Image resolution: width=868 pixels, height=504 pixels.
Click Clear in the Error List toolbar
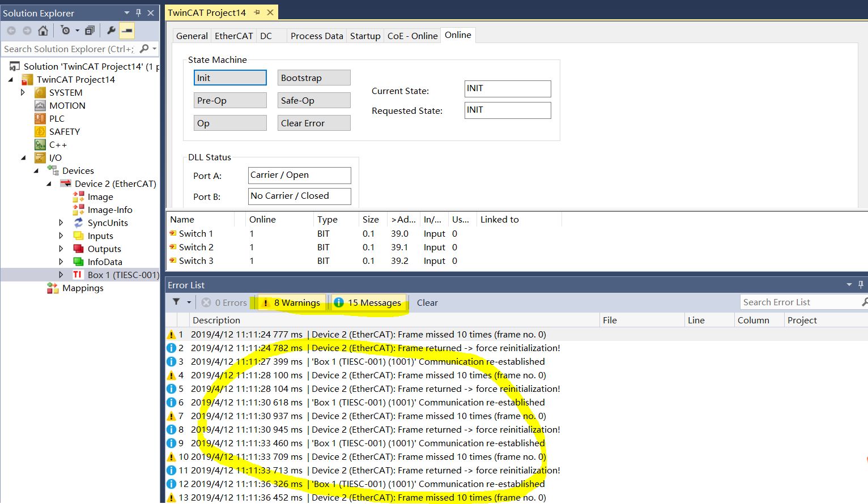click(427, 303)
